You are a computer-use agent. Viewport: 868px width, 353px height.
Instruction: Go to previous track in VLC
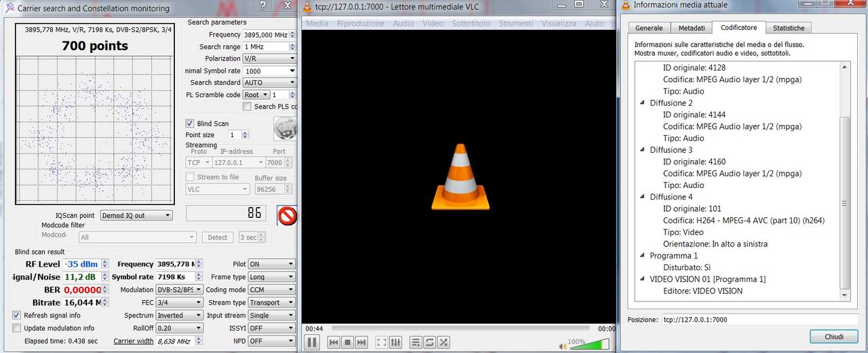tap(334, 342)
